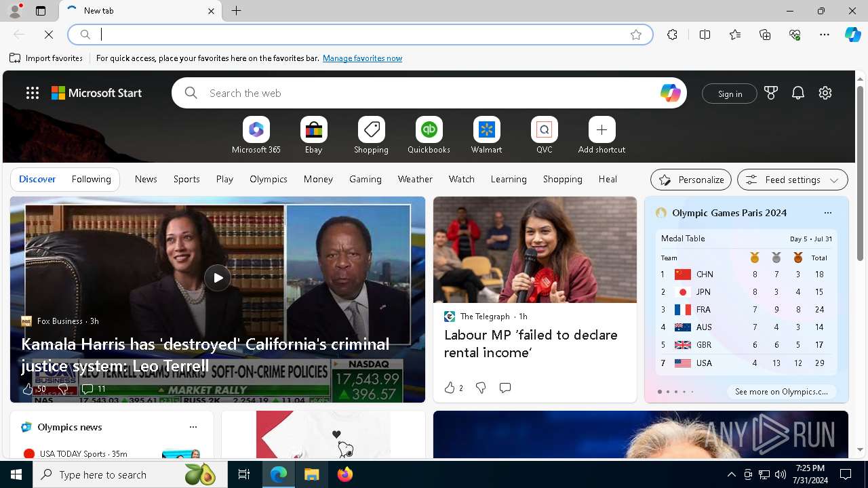Open the Action Center notifications

(846, 474)
